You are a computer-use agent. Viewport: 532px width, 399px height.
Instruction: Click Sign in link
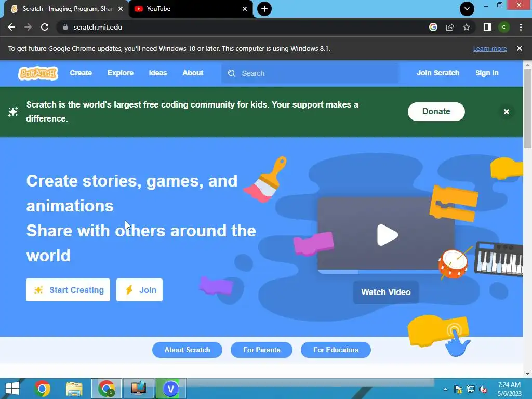pyautogui.click(x=487, y=73)
